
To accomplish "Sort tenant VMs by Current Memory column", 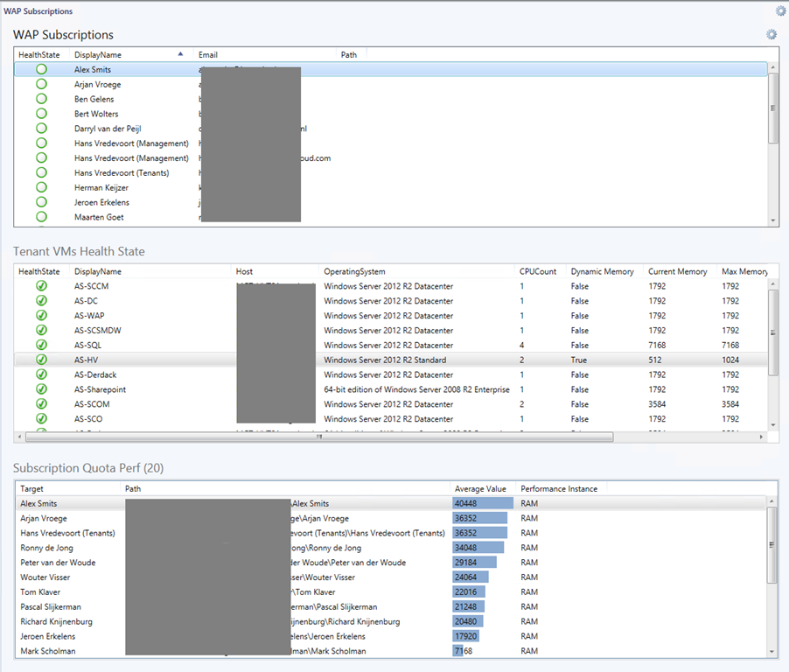I will 677,271.
